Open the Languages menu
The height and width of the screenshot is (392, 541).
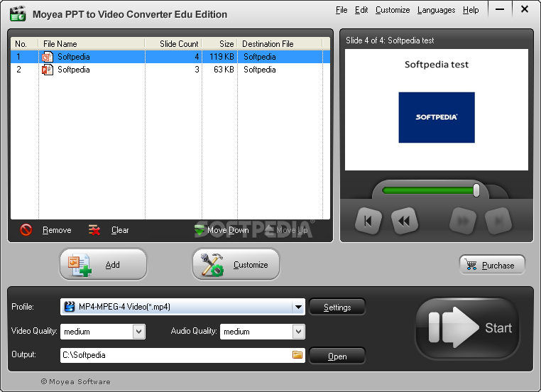[436, 10]
